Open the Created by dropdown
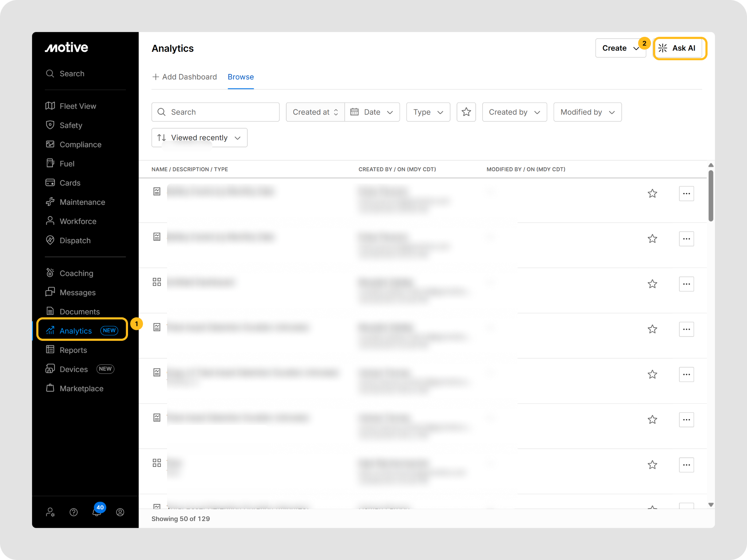This screenshot has height=560, width=747. (514, 112)
